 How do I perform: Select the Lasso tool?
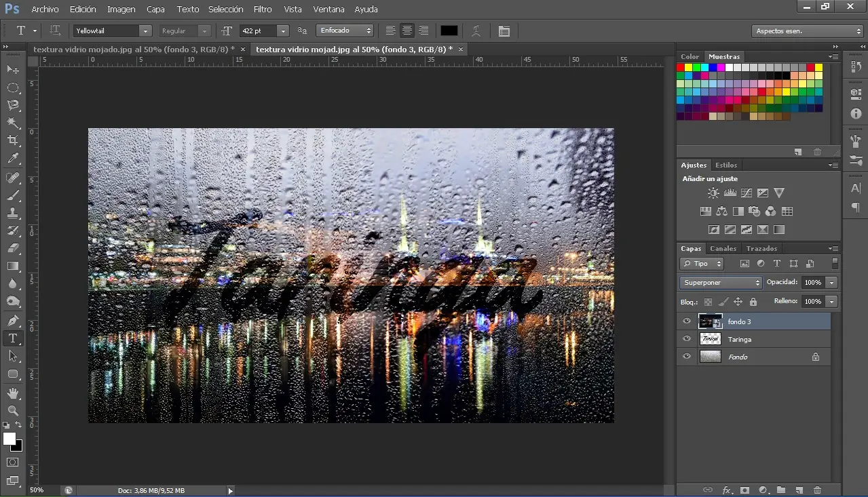[13, 105]
